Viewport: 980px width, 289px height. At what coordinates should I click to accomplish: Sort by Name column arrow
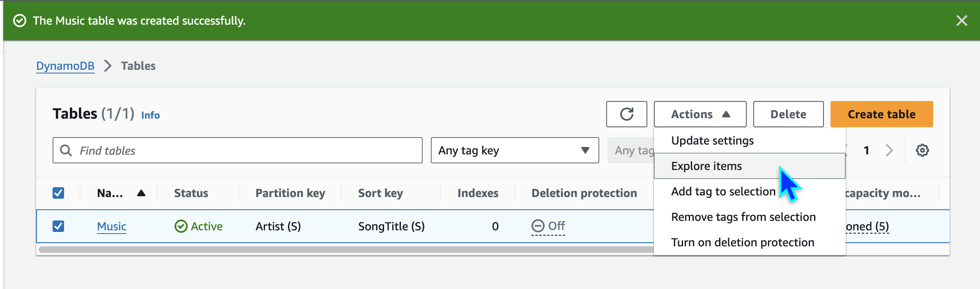(x=141, y=193)
